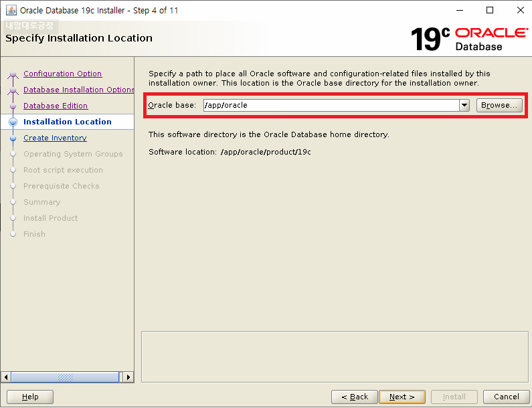Viewport: 532px width, 408px height.
Task: Click the Summary step
Action: coord(41,202)
